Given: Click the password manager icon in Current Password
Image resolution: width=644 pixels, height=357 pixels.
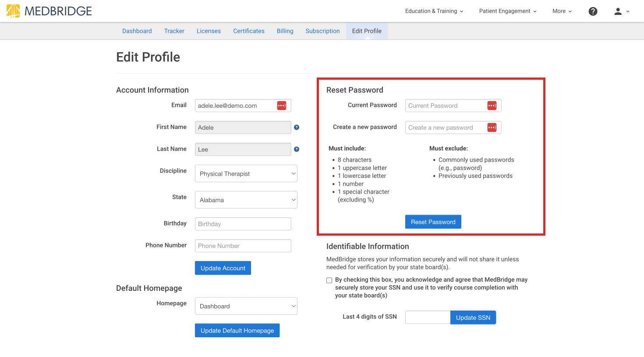Looking at the screenshot, I should pyautogui.click(x=492, y=105).
